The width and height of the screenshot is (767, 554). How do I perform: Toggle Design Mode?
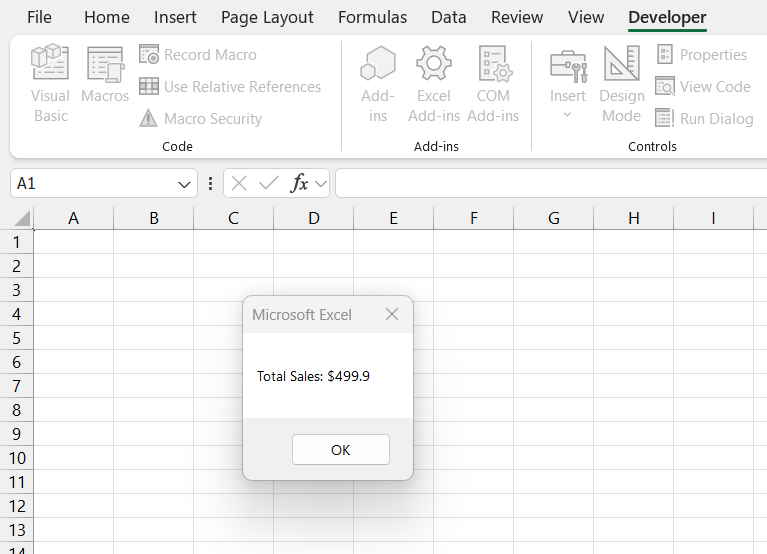(x=622, y=84)
